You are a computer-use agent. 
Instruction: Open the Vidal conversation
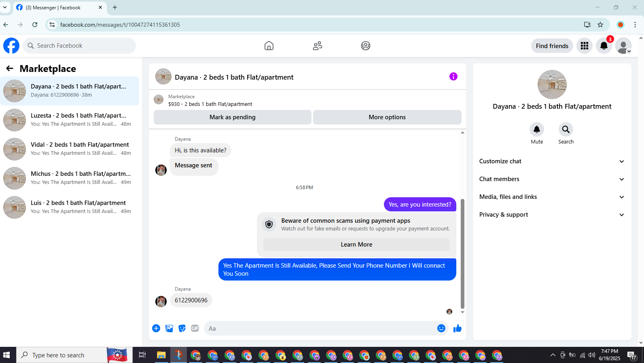70,149
